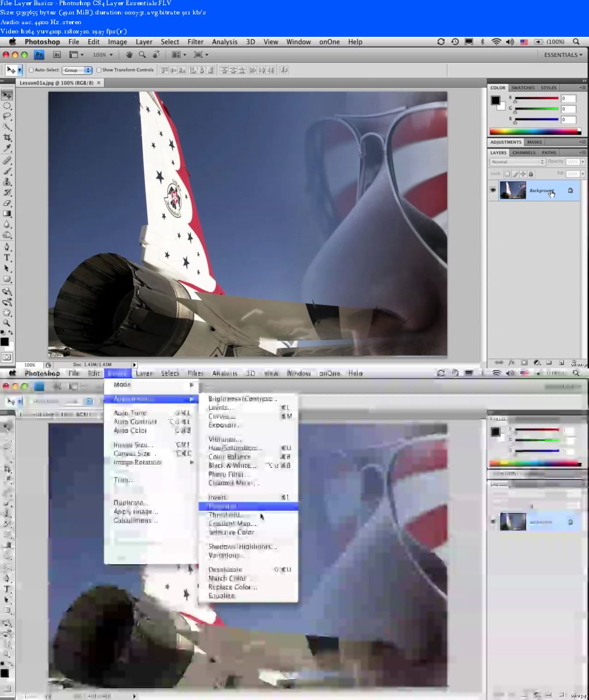
Task: Choose the Clone Stamp tool in upper toolbox
Action: [7, 181]
